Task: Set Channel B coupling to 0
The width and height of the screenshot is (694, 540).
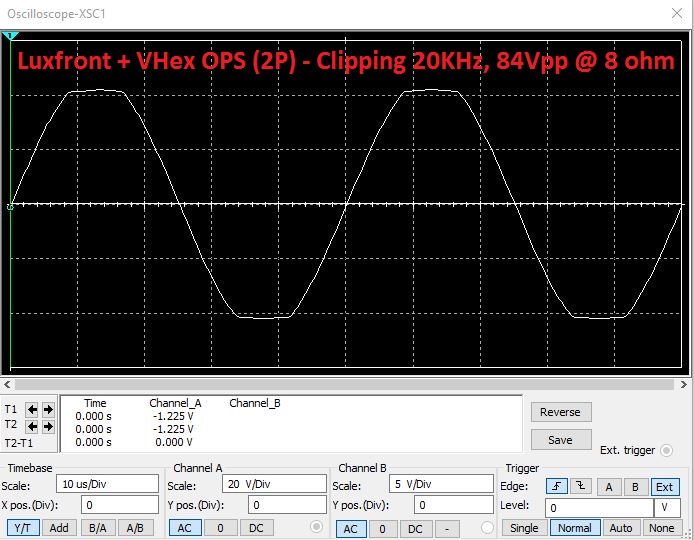Action: point(382,528)
